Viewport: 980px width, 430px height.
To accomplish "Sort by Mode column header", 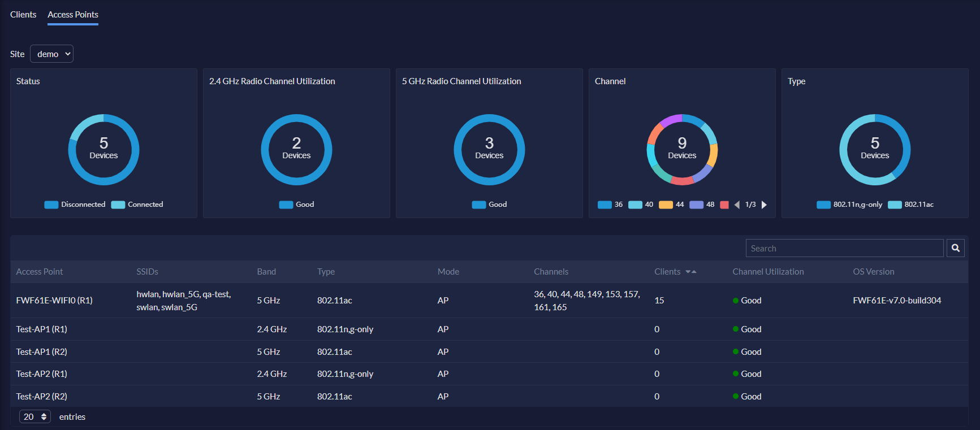I will [x=448, y=272].
